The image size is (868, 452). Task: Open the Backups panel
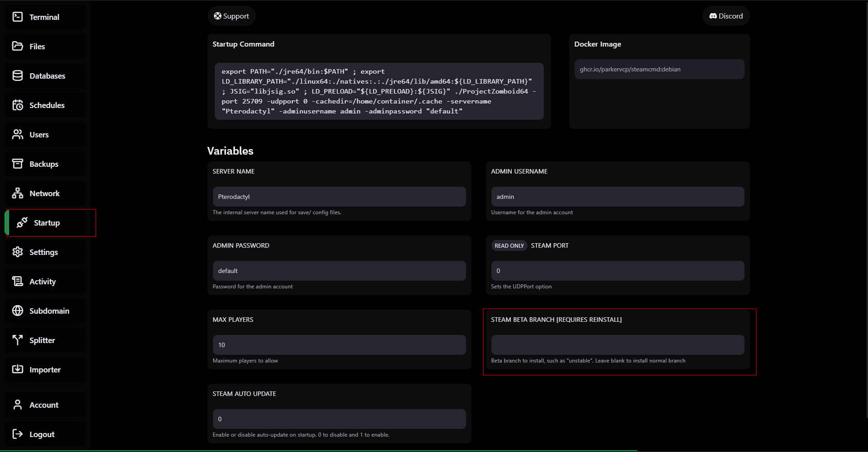44,164
